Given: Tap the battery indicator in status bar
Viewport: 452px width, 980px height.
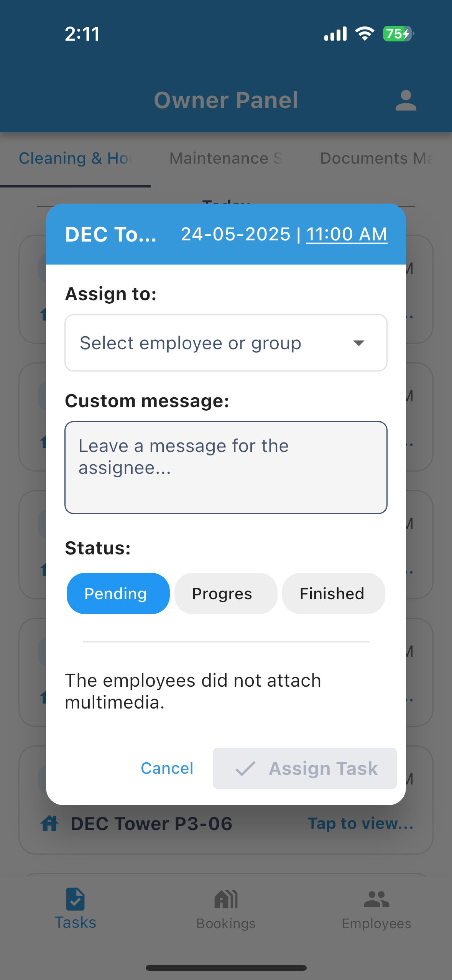Looking at the screenshot, I should (398, 34).
